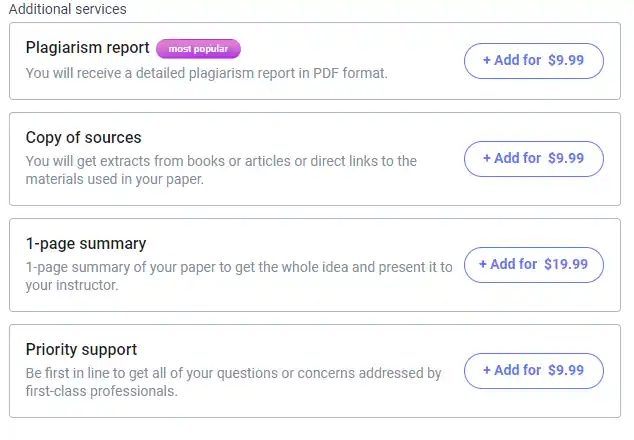Click the PDF format plagiarism description text

point(206,73)
